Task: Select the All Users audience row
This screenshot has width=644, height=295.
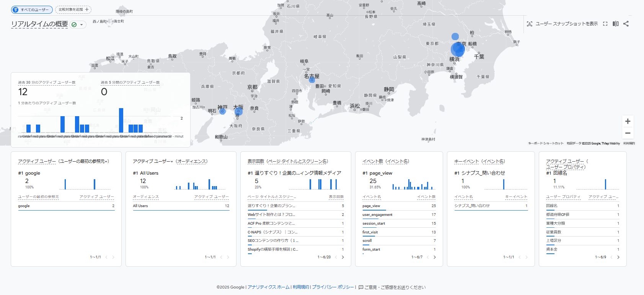Action: [x=181, y=206]
